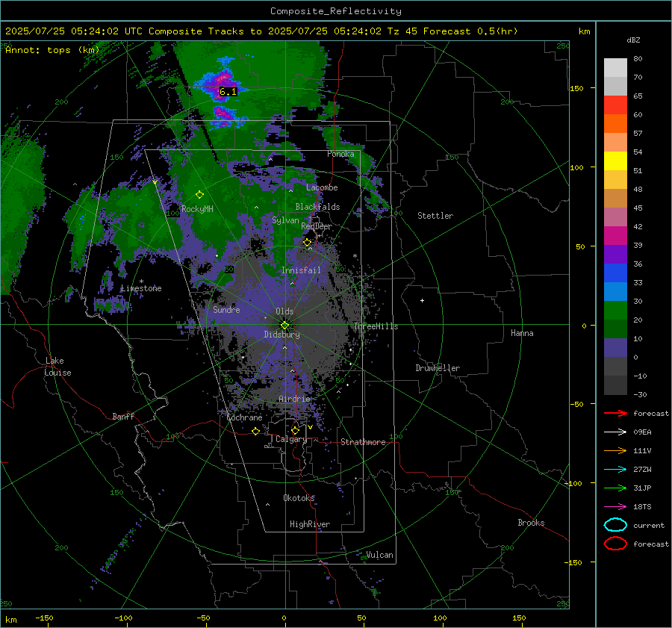Click the Didsbury city label
The height and width of the screenshot is (628, 672).
tap(281, 335)
